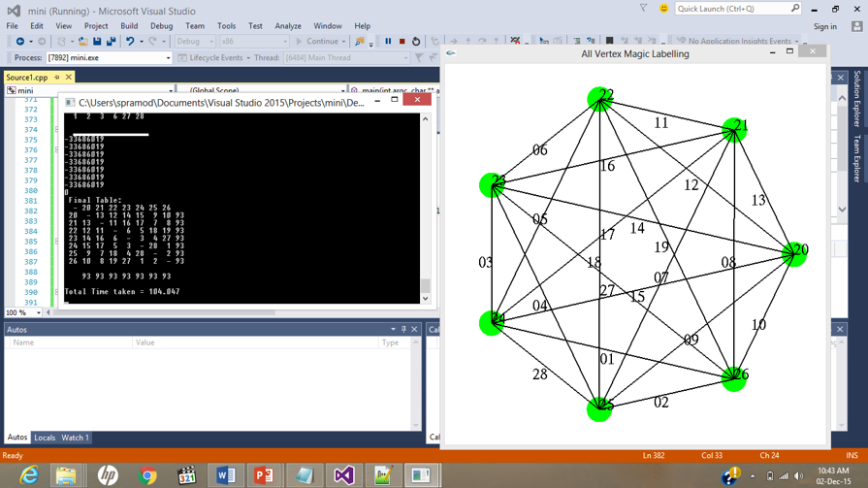Viewport: 868px width, 488px height.
Task: Click the Navigate Backward arrow icon
Action: pos(20,41)
